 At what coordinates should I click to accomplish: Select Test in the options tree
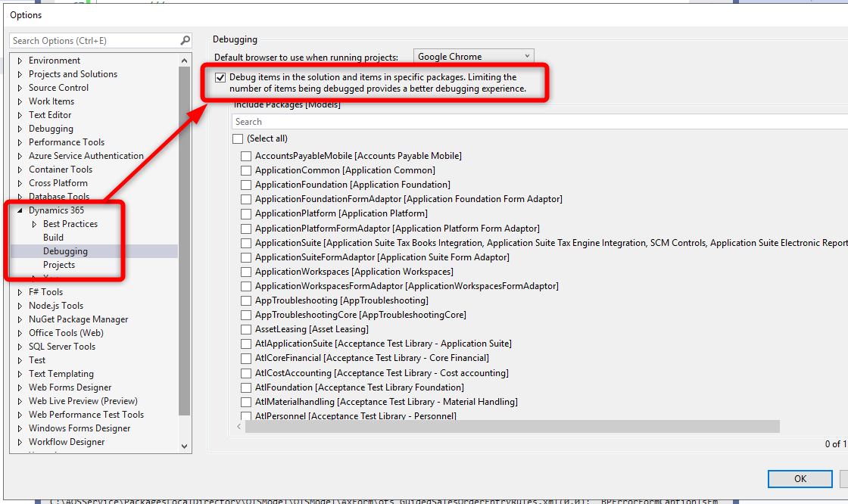click(37, 360)
